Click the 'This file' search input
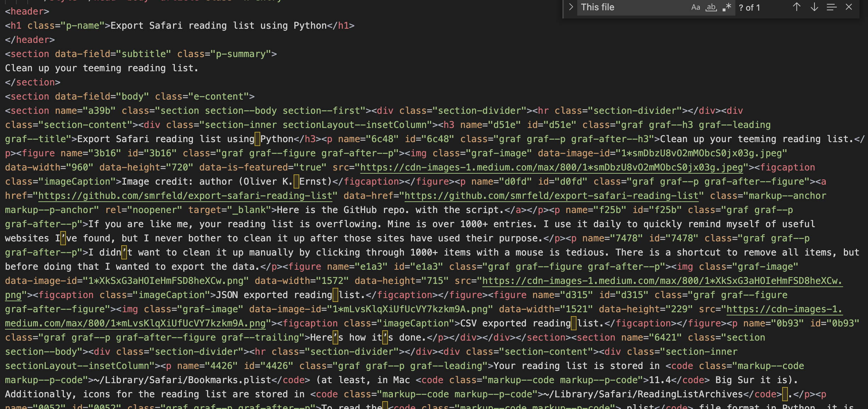Viewport: 868px width, 409px height. click(631, 7)
